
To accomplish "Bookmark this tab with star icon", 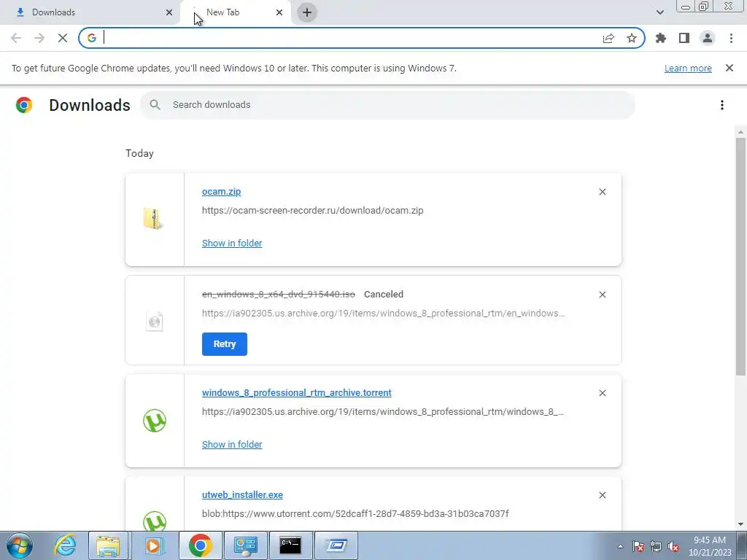I will pos(632,38).
